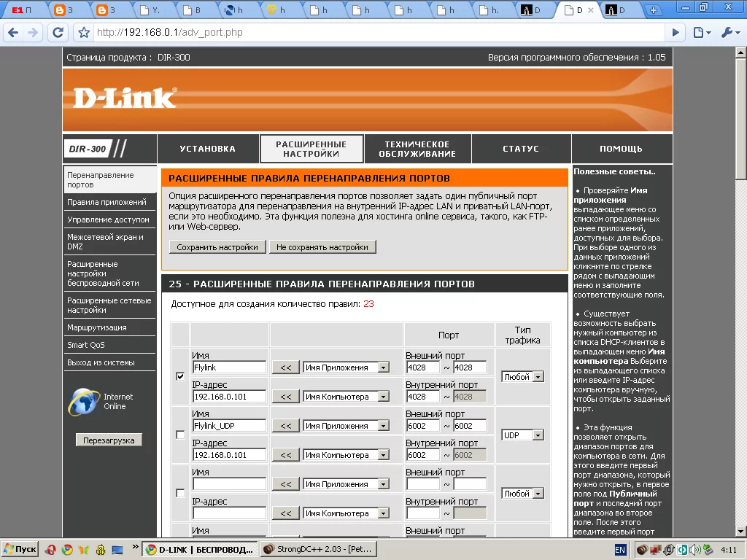
Task: Click the Internet Online globe icon
Action: (84, 402)
